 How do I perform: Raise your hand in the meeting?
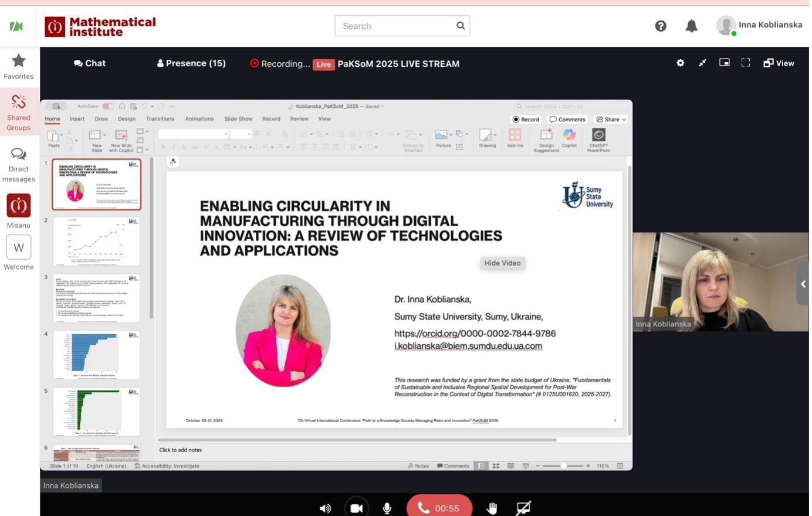[x=492, y=508]
